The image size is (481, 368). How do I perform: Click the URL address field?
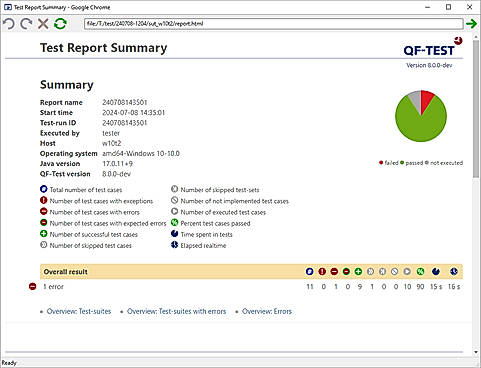coord(274,24)
